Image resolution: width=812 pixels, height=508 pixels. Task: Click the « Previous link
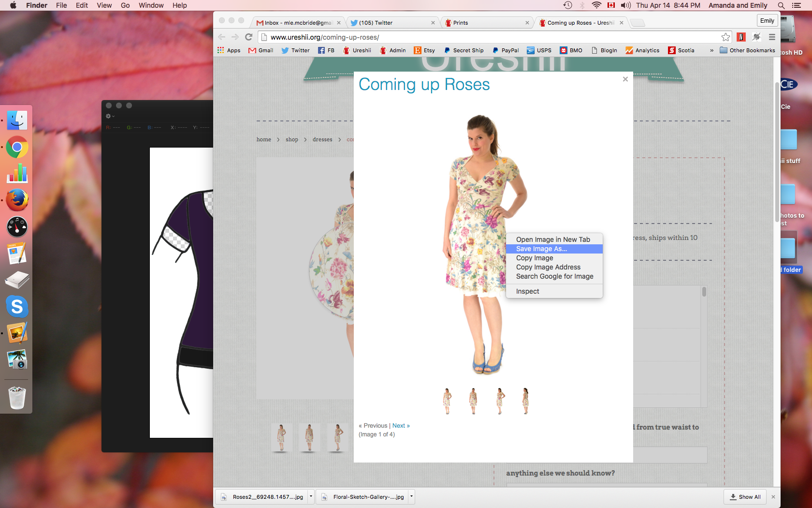click(x=373, y=426)
